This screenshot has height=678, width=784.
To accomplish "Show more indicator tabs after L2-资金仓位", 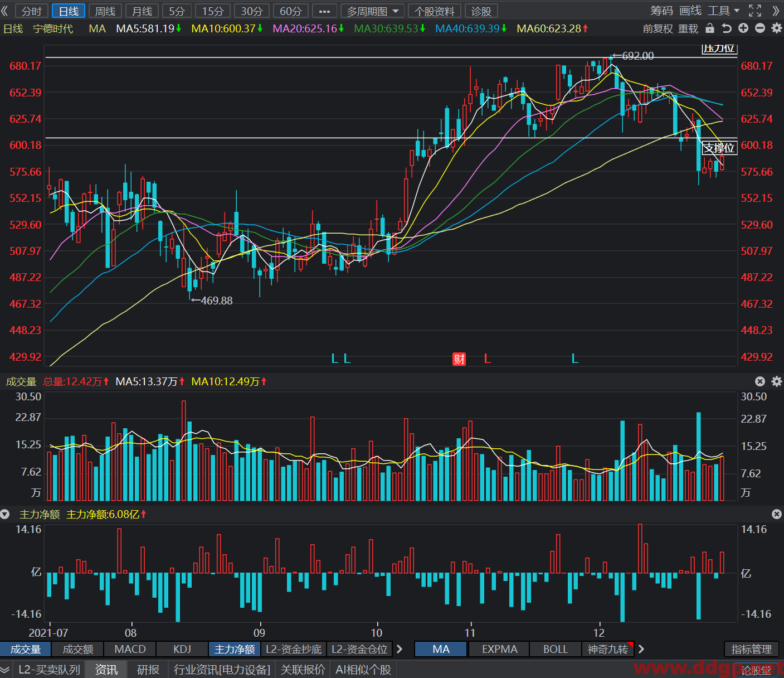I will [400, 649].
